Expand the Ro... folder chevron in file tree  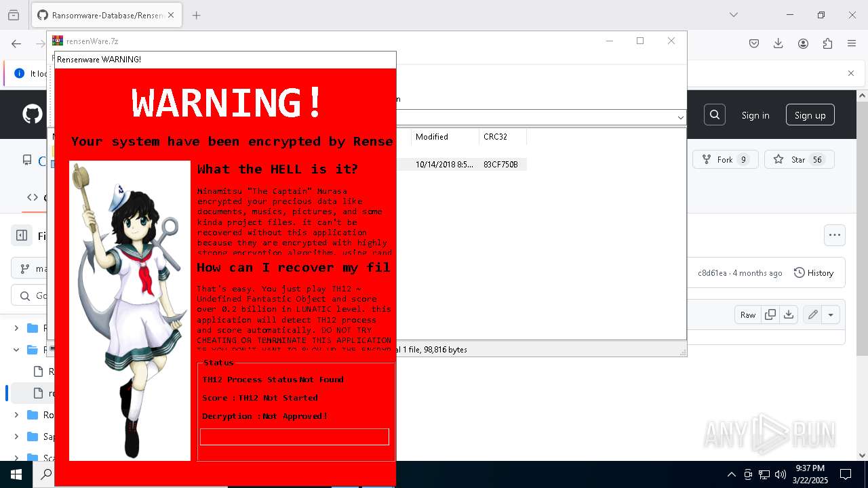(16, 415)
